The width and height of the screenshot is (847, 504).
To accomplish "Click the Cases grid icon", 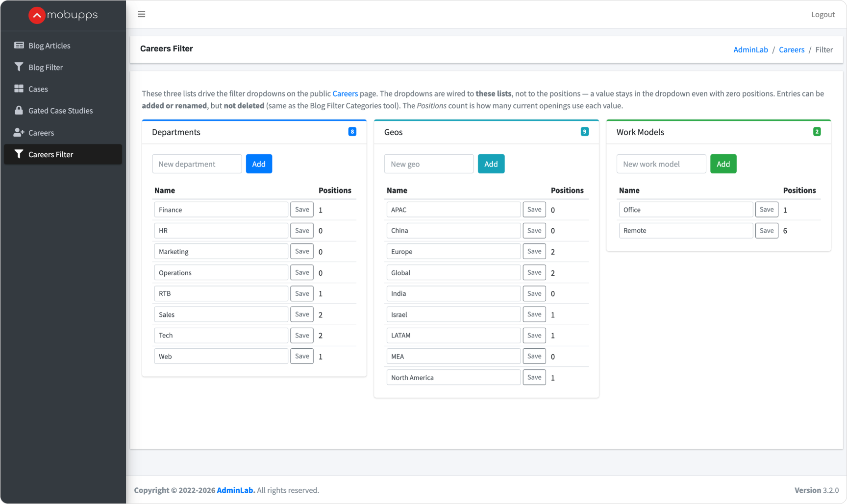I will point(19,89).
